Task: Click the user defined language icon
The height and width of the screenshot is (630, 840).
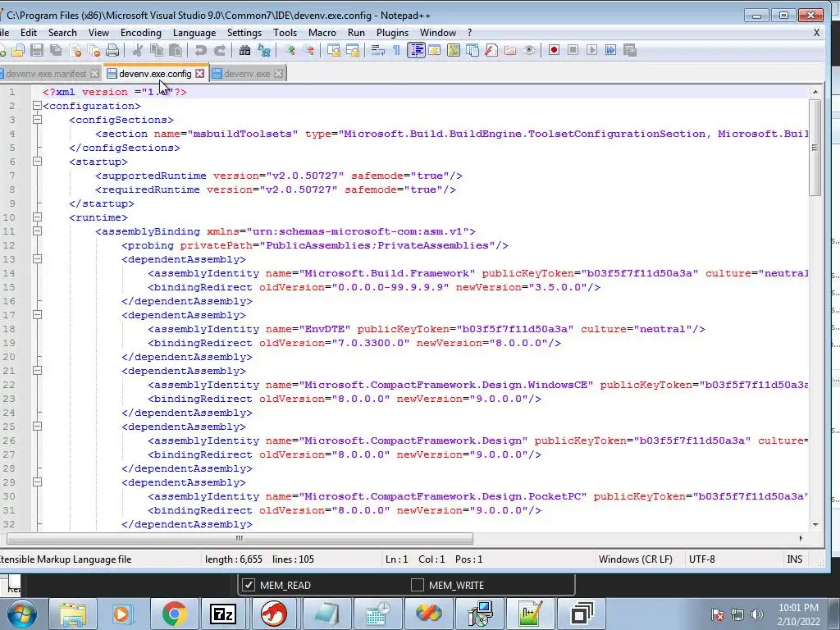Action: [x=435, y=50]
